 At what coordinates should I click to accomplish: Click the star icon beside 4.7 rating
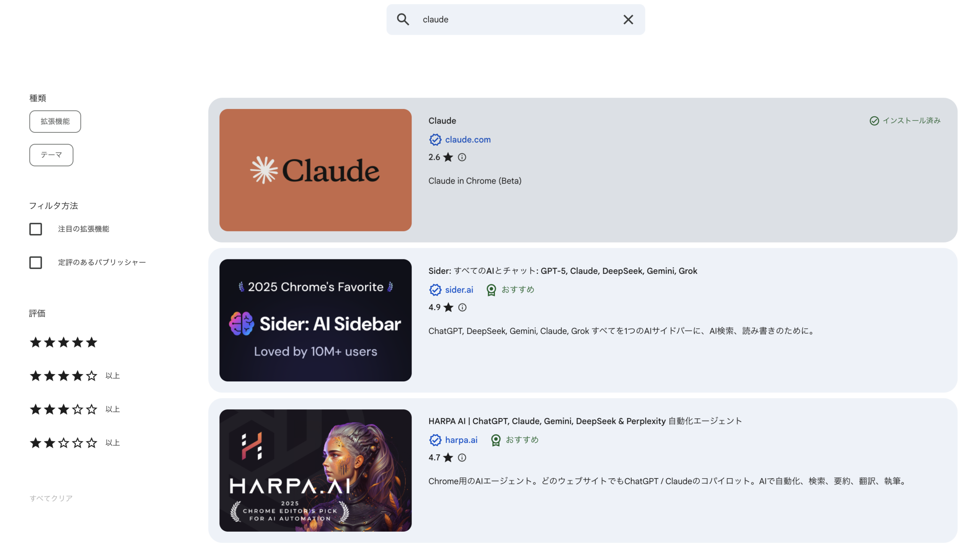click(448, 457)
